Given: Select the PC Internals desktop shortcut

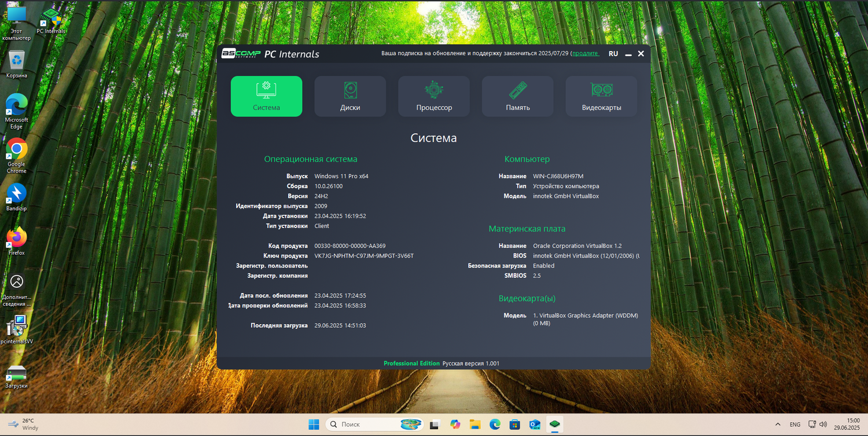Looking at the screenshot, I should (51, 21).
